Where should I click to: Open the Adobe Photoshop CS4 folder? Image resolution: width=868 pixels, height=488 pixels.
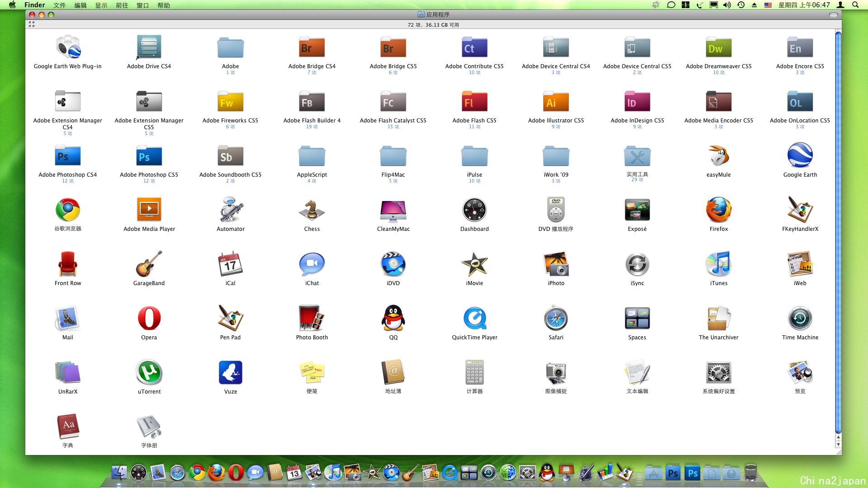(68, 155)
